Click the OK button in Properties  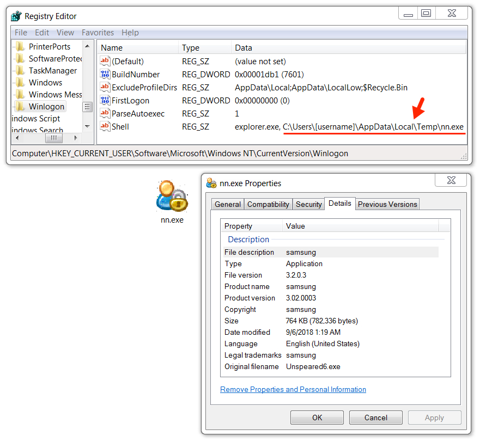(x=317, y=418)
